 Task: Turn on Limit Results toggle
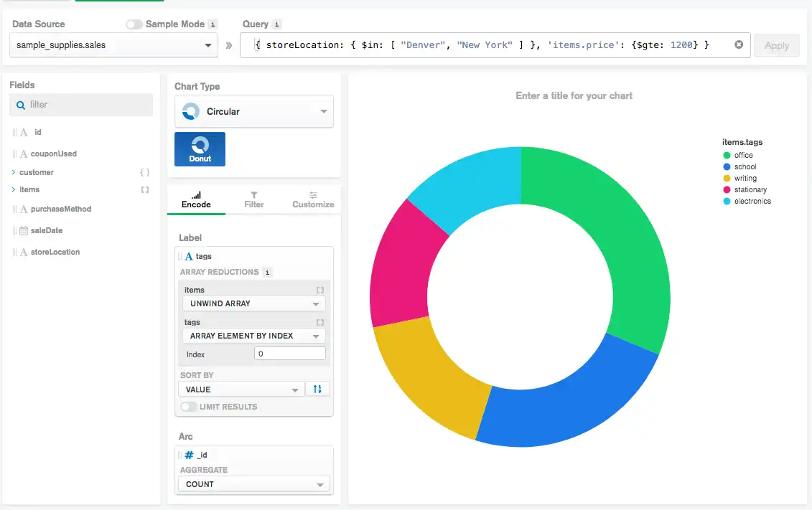pyautogui.click(x=189, y=407)
